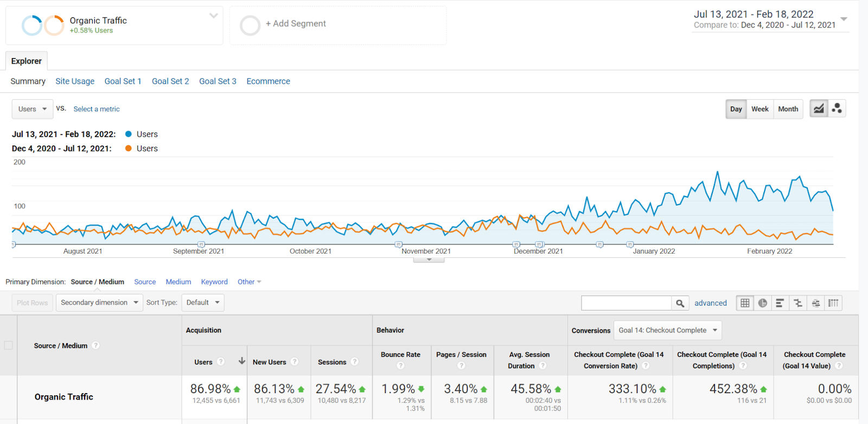Switch to the Goal Set 2 tab

click(x=170, y=81)
